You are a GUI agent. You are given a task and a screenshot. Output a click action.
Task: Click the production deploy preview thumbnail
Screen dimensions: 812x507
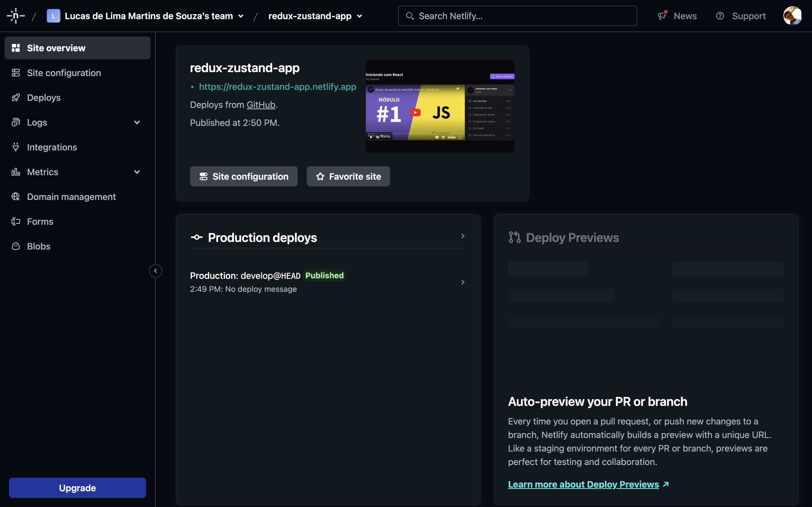(x=440, y=106)
